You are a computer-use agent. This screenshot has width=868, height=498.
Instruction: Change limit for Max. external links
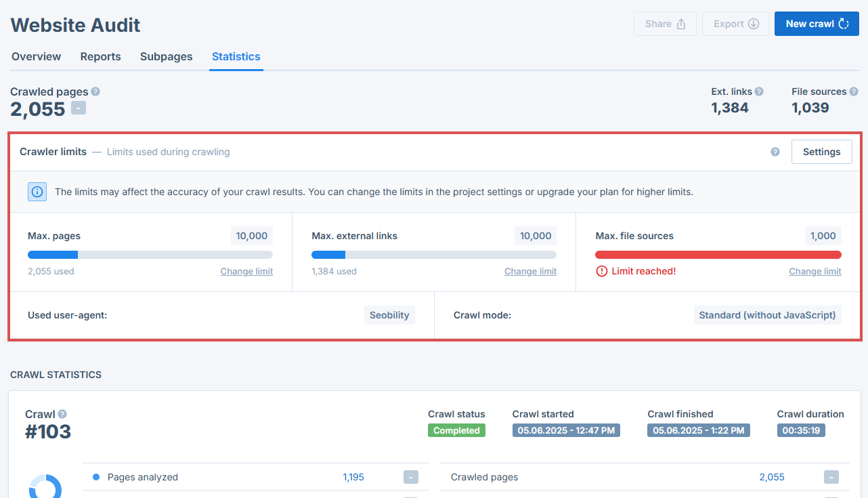[530, 272]
